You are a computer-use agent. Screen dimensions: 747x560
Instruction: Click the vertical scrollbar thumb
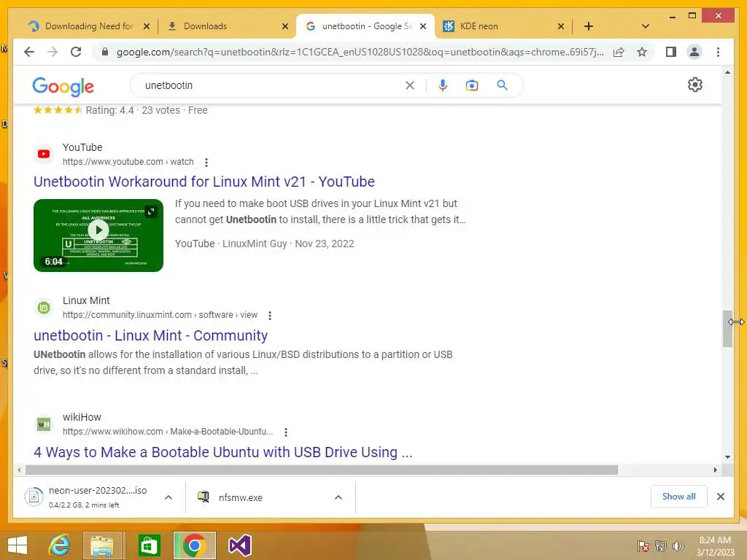click(x=727, y=329)
